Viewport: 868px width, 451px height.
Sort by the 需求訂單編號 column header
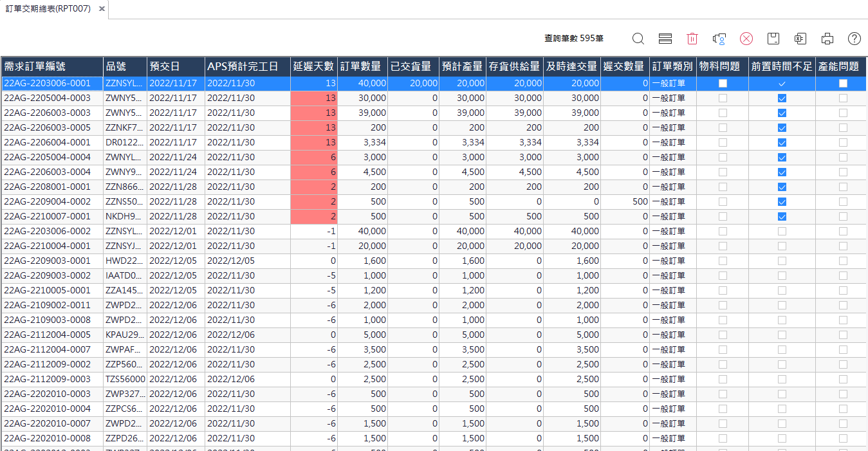(x=52, y=66)
